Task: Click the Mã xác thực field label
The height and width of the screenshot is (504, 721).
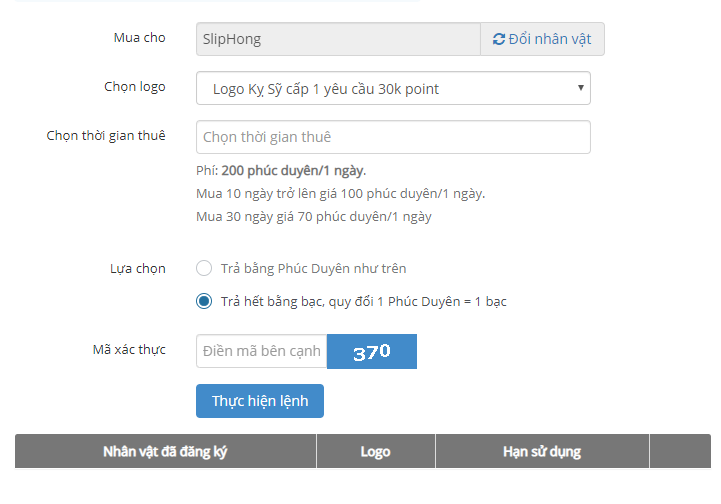Action: (x=129, y=349)
